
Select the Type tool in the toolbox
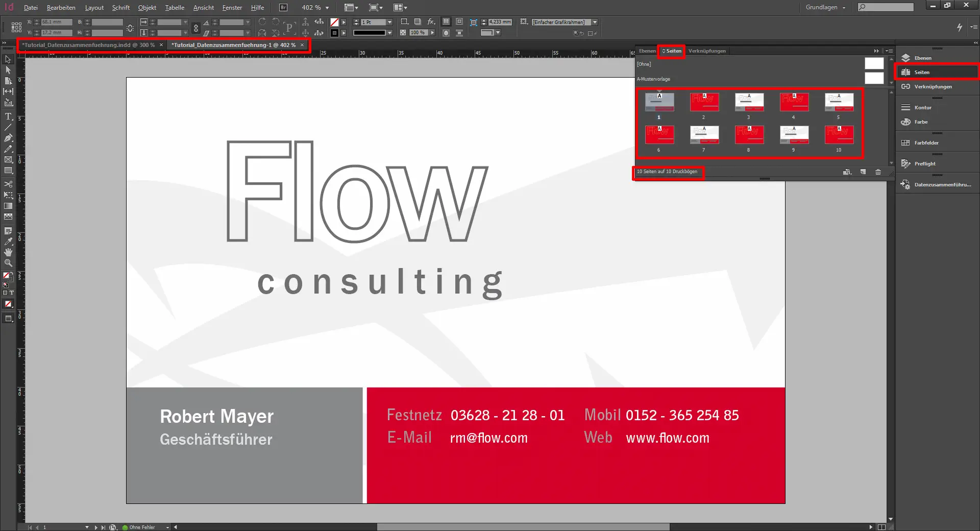[x=8, y=116]
